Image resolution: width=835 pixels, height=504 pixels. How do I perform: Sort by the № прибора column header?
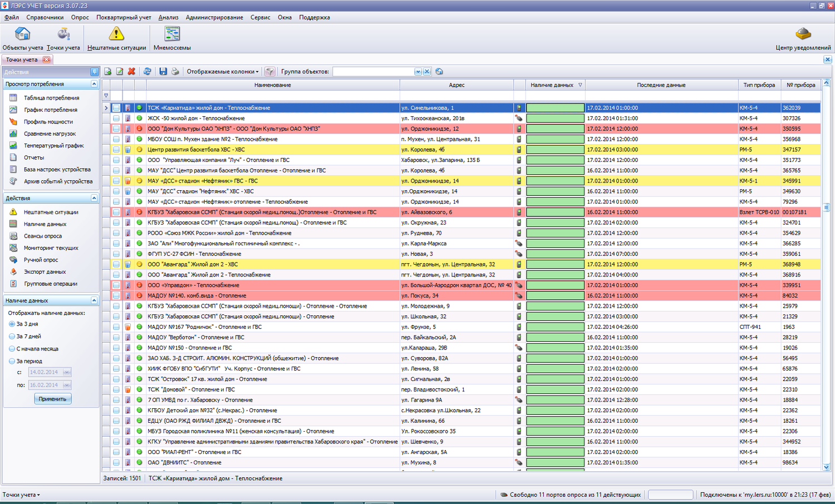pyautogui.click(x=801, y=85)
